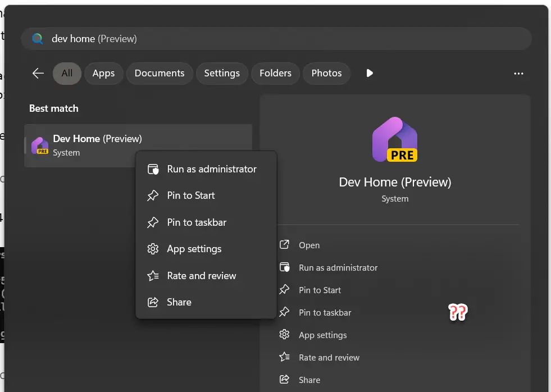Click the Rate and review star icon in the context menu

point(153,276)
